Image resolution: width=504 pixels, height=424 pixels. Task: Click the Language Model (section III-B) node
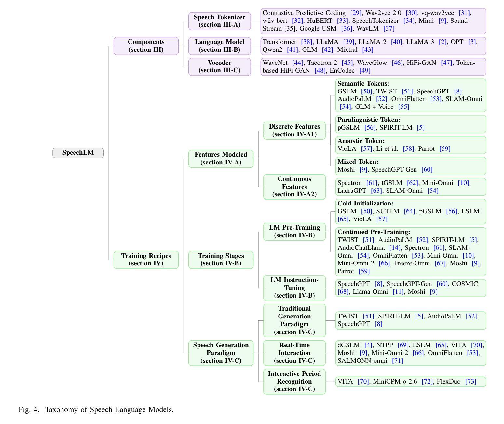click(220, 46)
